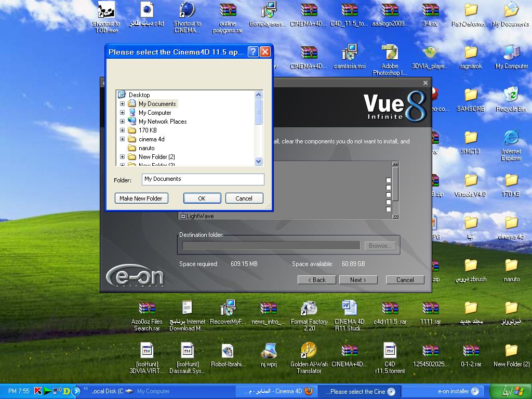Select the Internet Explorer desktop icon
Image resolution: width=532 pixels, height=399 pixels.
point(511,145)
